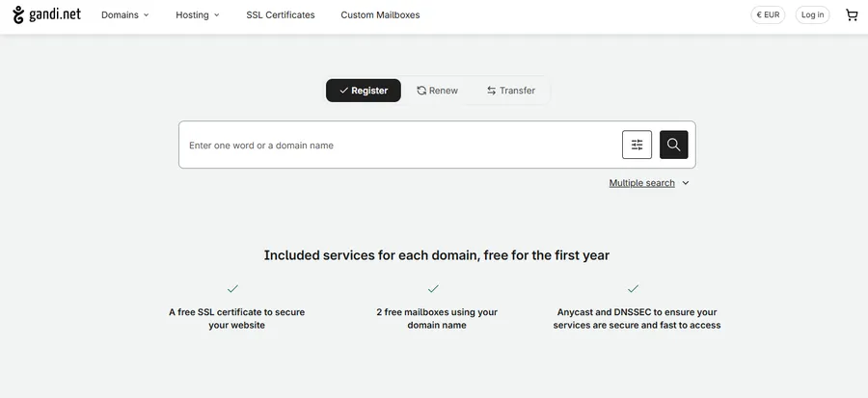Image resolution: width=868 pixels, height=398 pixels.
Task: Select the Register tab
Action: coord(364,90)
